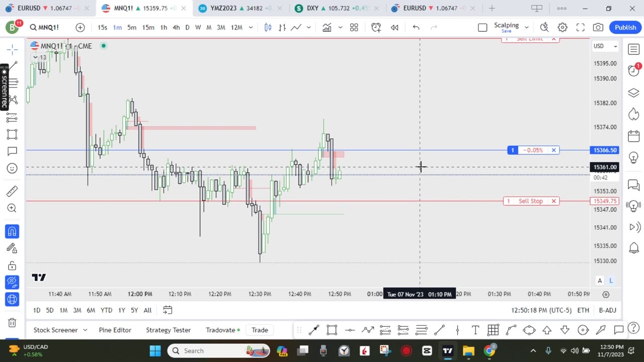Open the watchlist panel
This screenshot has height=362, width=644.
click(x=633, y=49)
